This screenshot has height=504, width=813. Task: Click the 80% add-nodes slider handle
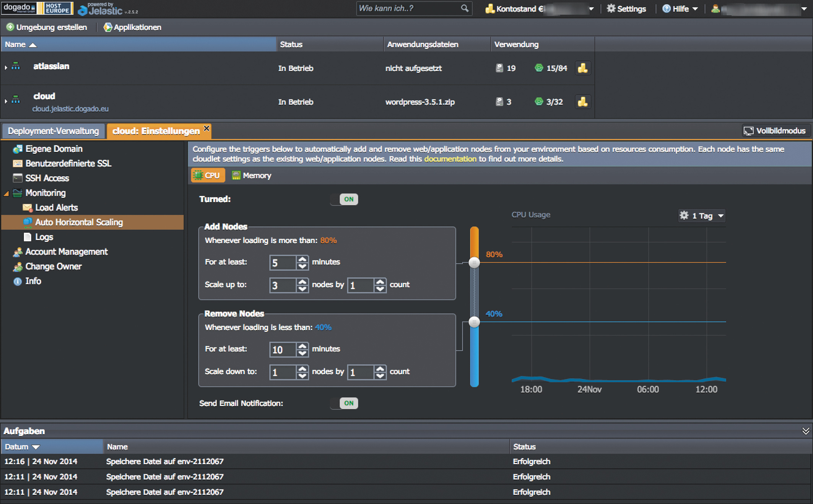pyautogui.click(x=474, y=262)
